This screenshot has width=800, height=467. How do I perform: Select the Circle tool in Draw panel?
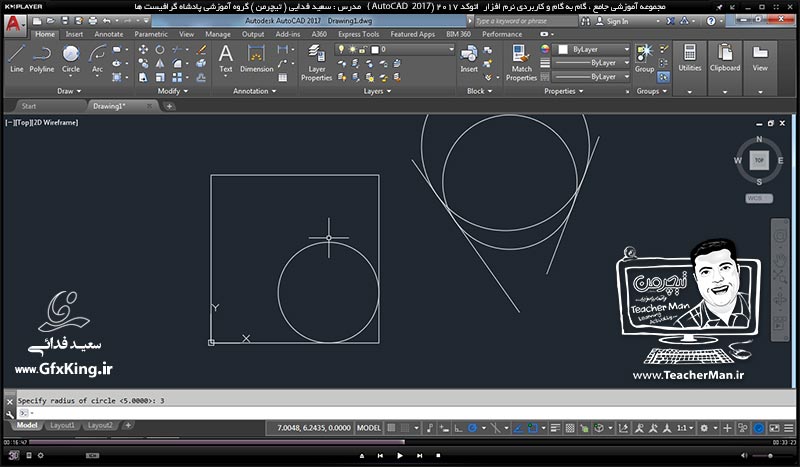[x=71, y=58]
